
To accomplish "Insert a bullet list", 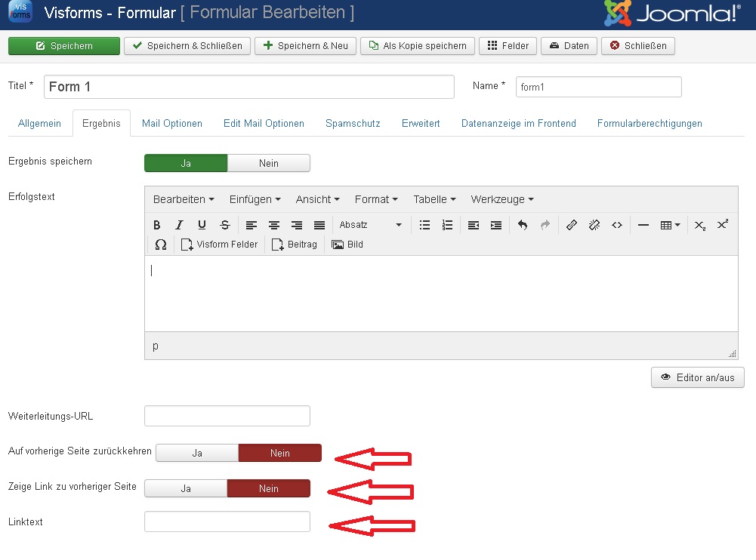I will pyautogui.click(x=424, y=225).
